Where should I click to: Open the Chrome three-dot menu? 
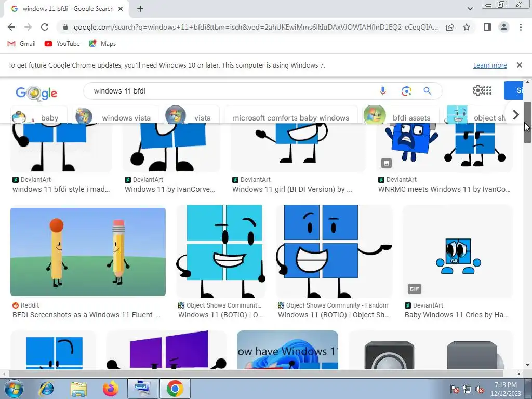click(x=521, y=27)
